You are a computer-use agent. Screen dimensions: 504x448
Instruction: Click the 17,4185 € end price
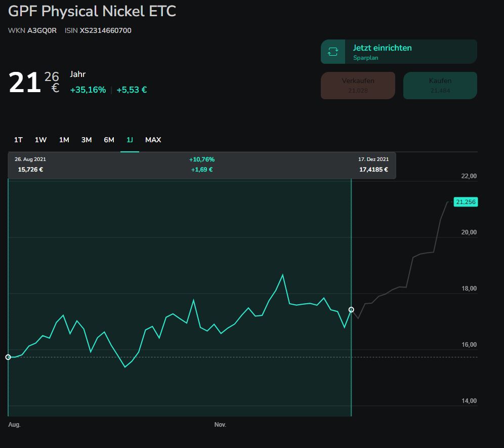[373, 170]
